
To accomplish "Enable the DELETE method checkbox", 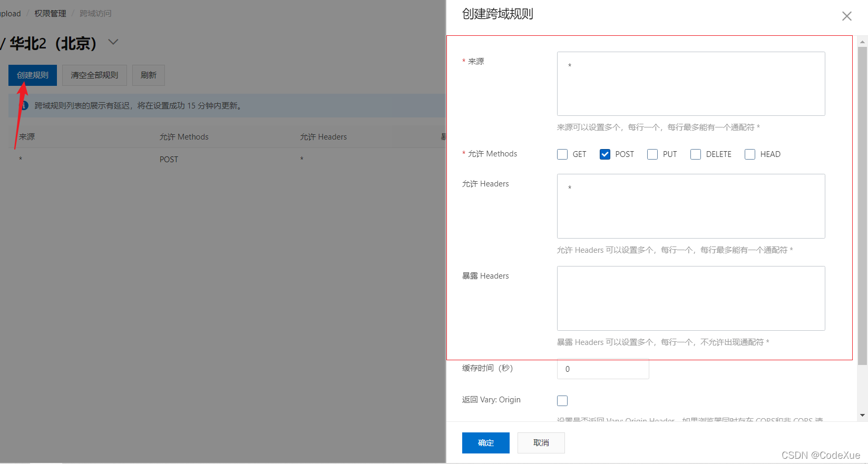I will point(696,154).
